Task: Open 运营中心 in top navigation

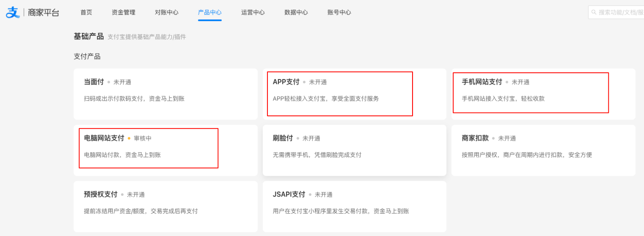Action: 253,12
